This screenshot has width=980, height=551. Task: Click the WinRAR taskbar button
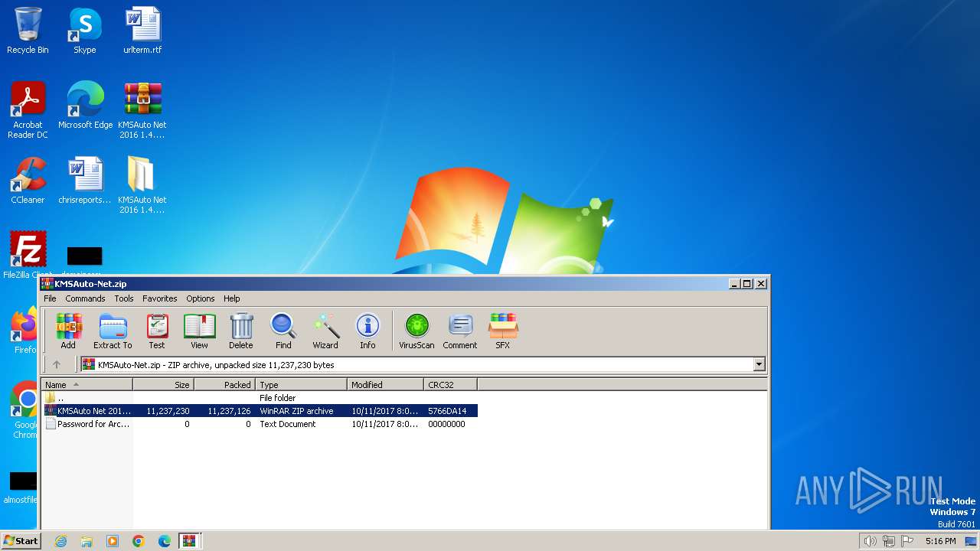[x=190, y=541]
